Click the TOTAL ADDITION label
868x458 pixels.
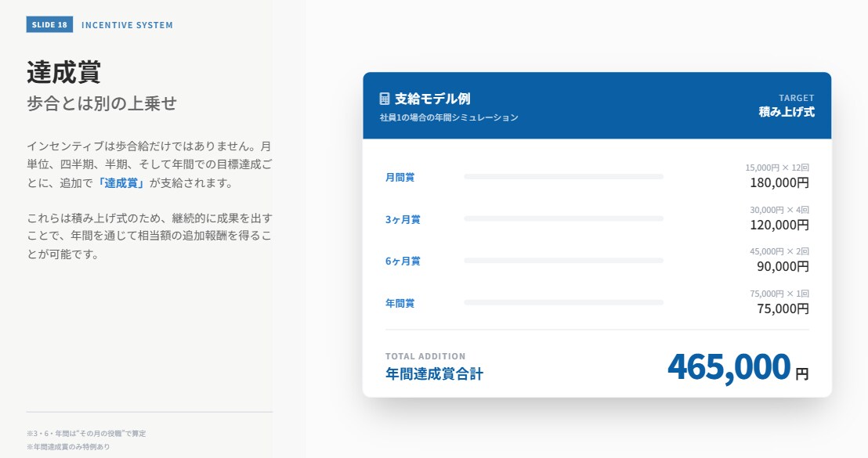pyautogui.click(x=425, y=356)
